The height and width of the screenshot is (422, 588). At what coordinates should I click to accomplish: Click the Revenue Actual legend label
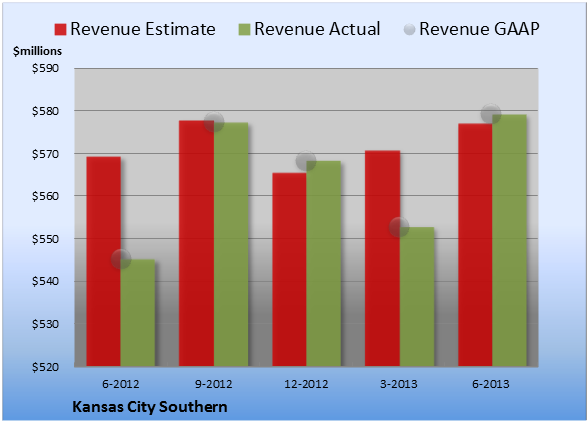point(317,29)
